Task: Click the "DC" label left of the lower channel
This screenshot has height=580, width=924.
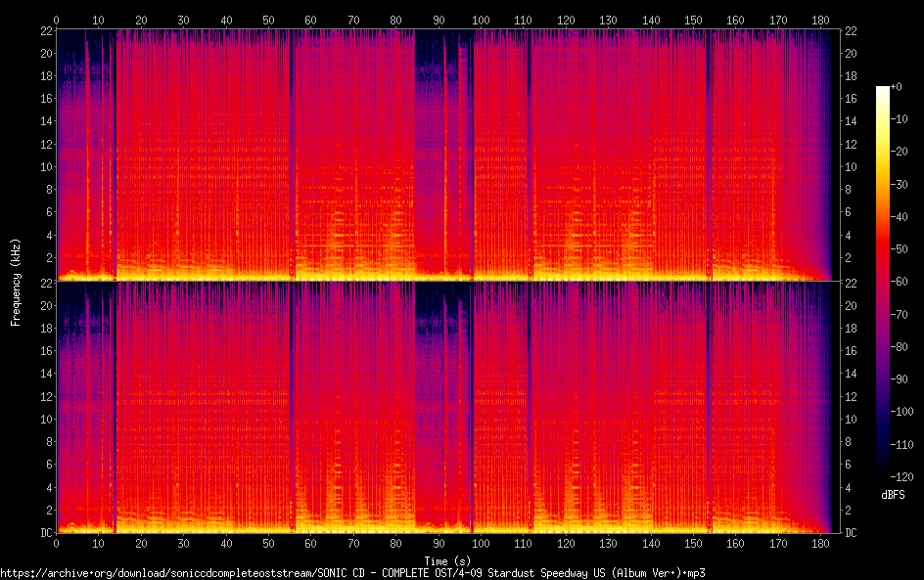Action: pos(47,533)
